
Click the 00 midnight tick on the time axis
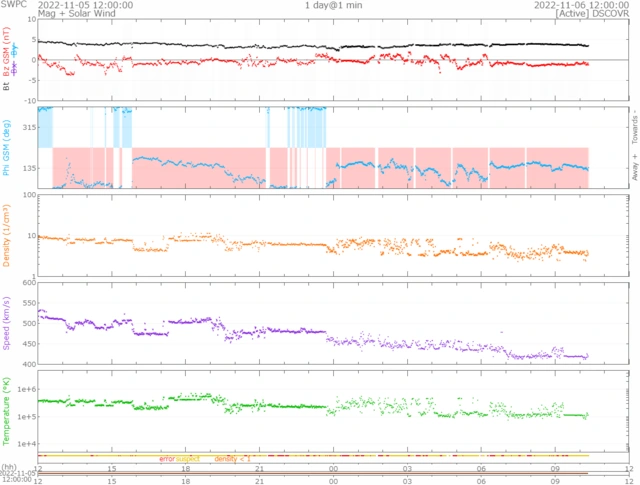coord(333,468)
